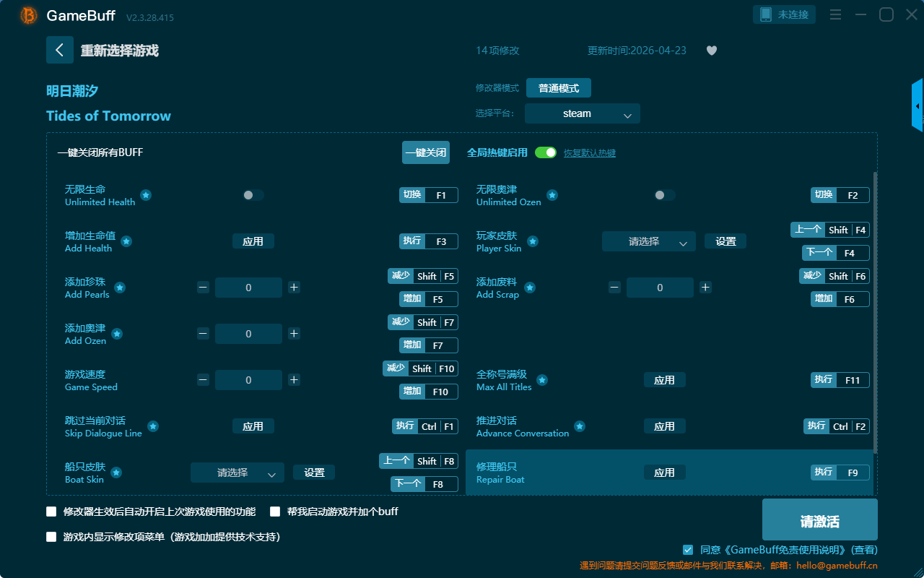Click the Add Scrap value input field
This screenshot has height=578, width=924.
coord(660,288)
